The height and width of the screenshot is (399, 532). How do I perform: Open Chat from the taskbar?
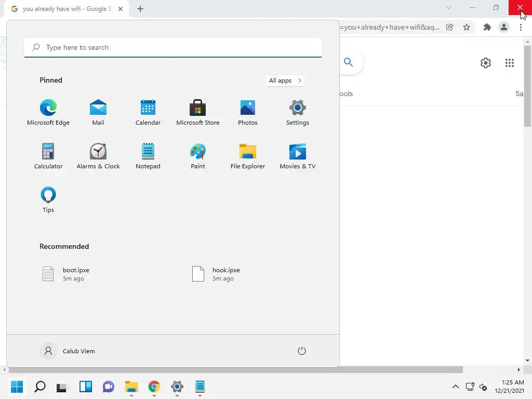coord(109,387)
